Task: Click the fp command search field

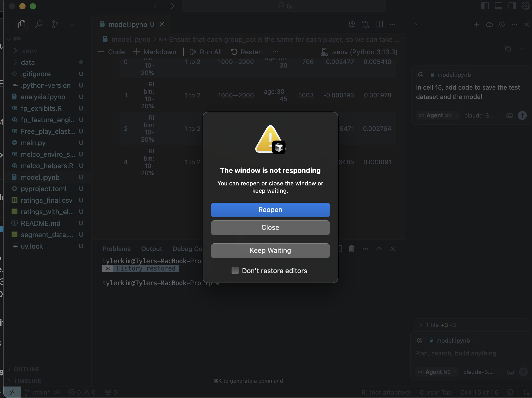Action: tap(284, 6)
